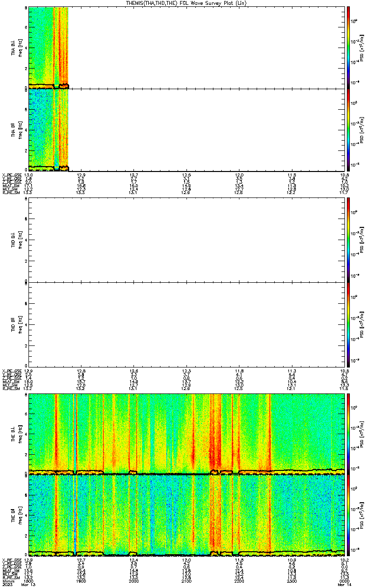The width and height of the screenshot is (368, 588).
Task: Click the color bar beside THE B-parallel panel
Action: tap(348, 515)
